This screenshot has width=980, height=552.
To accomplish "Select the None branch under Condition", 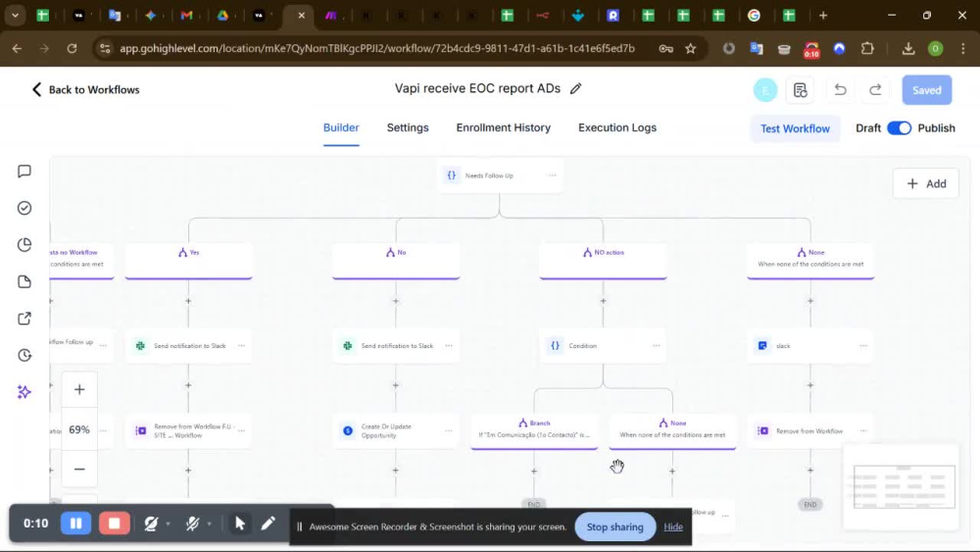I will [672, 431].
